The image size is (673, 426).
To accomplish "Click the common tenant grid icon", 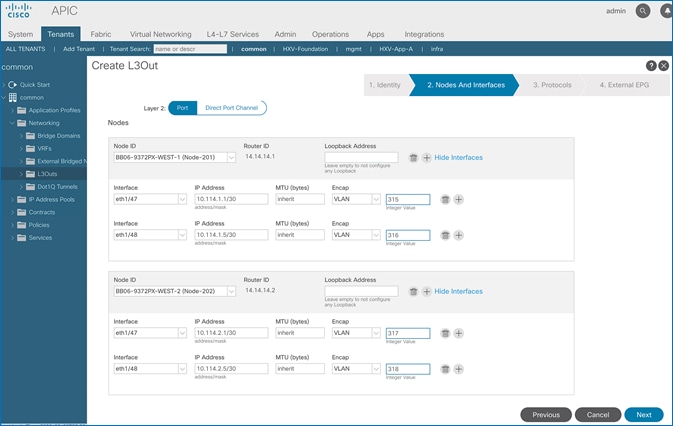I will (x=13, y=97).
